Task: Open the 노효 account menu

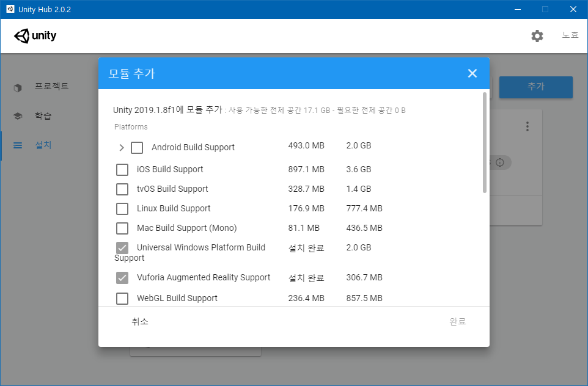Action: point(570,35)
